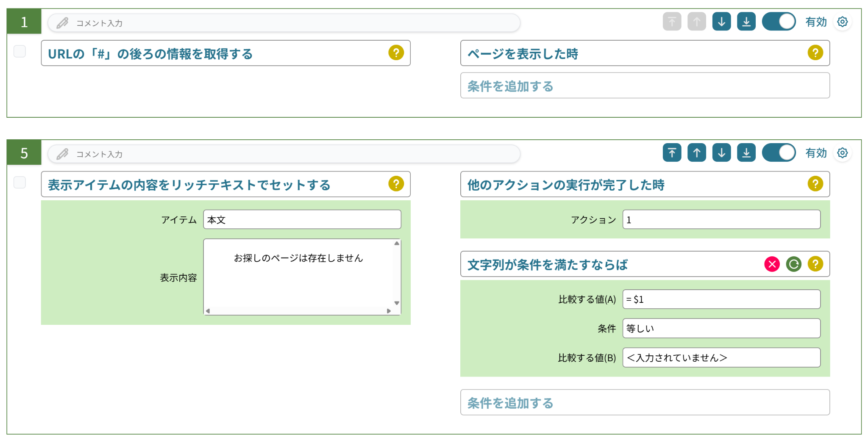Open settings gear for action 5
Viewport: 868px width, 443px height.
coord(842,153)
